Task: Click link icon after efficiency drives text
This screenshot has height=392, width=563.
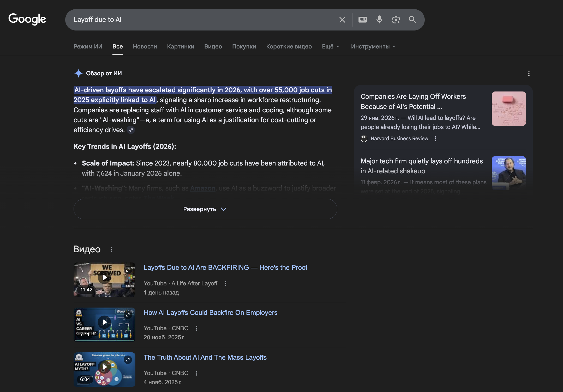Action: [131, 130]
